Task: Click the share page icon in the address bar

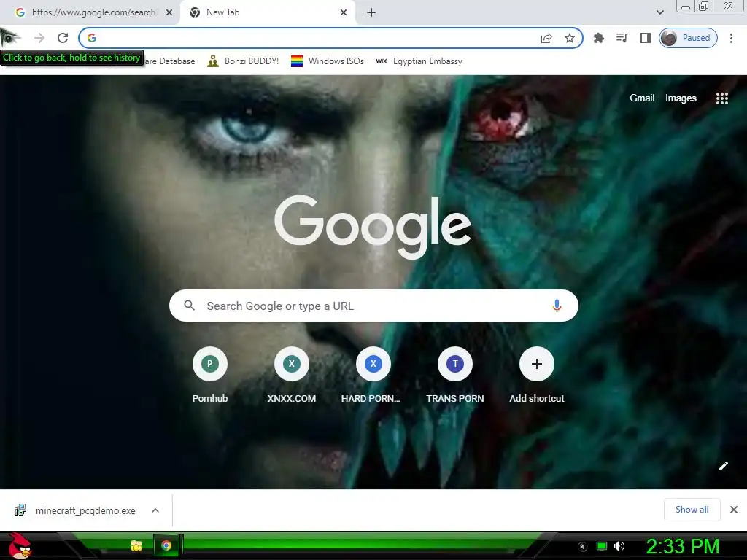Action: 546,38
